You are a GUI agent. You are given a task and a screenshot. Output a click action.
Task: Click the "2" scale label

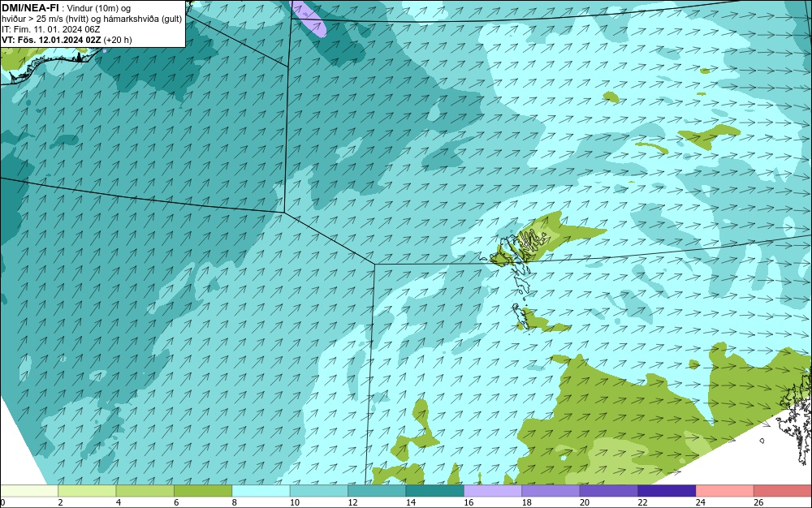61,502
